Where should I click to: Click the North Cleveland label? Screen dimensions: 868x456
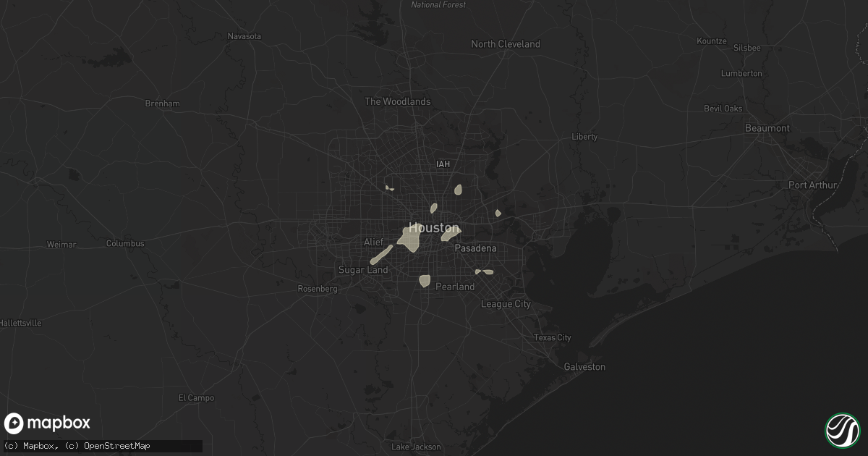(x=506, y=44)
